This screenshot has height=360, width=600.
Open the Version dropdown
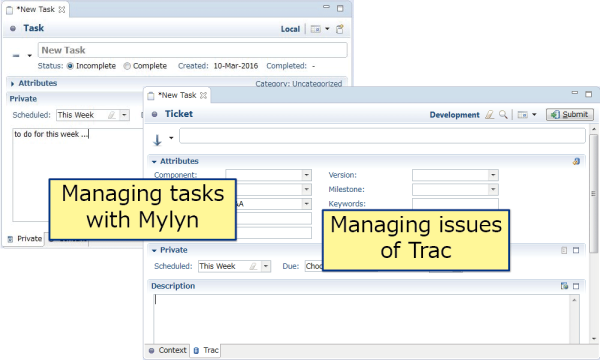pos(493,175)
